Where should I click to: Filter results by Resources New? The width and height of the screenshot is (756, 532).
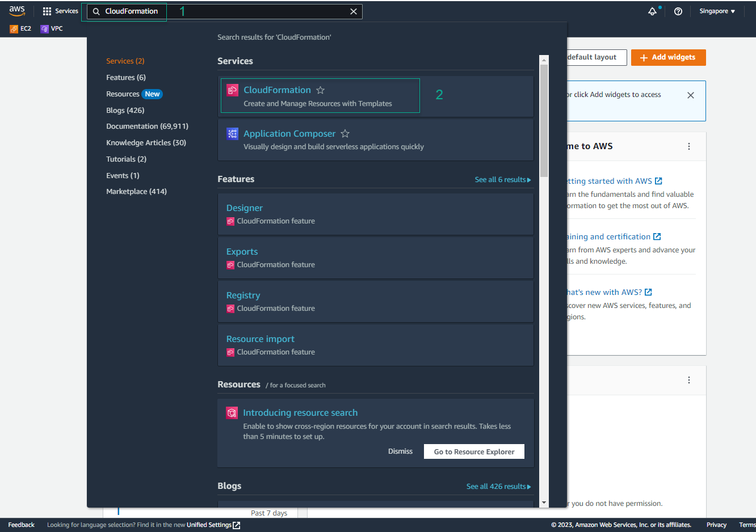click(x=135, y=94)
